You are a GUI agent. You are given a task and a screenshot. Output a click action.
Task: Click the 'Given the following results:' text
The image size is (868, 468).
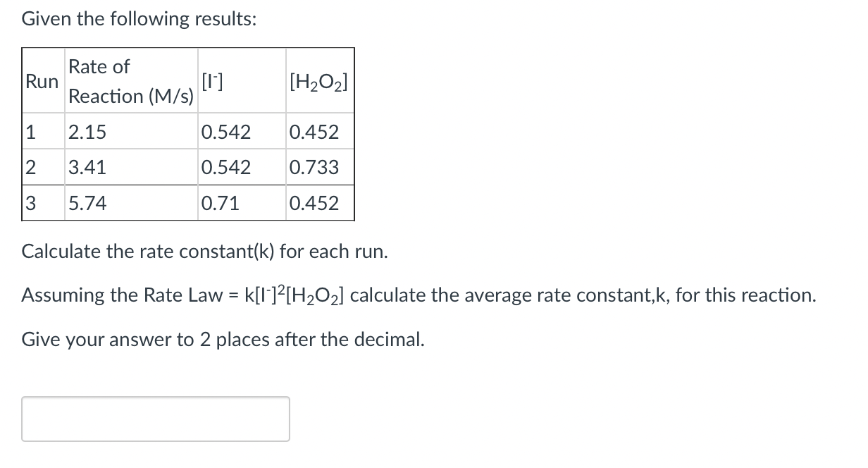point(139,19)
